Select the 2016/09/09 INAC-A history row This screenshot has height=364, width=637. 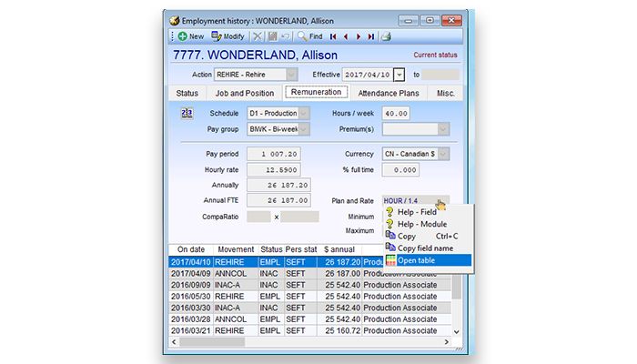(310, 285)
